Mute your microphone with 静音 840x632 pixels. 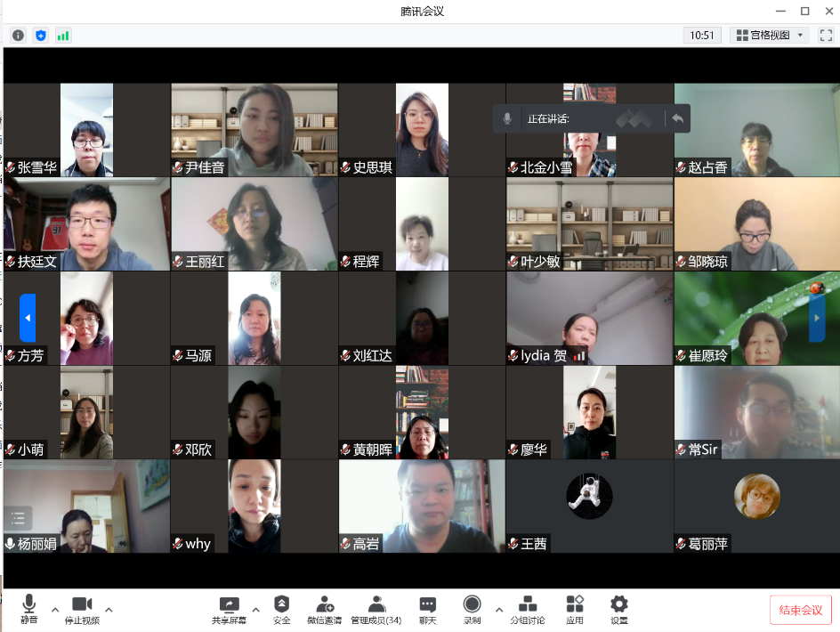28,610
